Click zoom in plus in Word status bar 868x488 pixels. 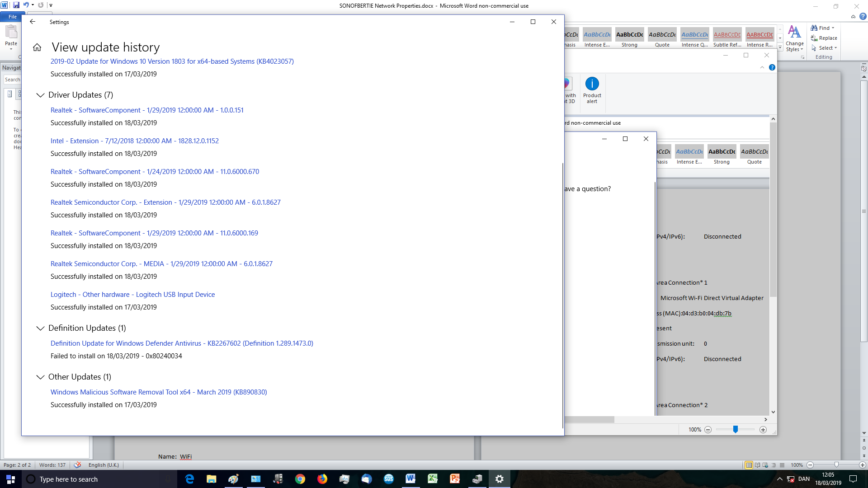863,465
